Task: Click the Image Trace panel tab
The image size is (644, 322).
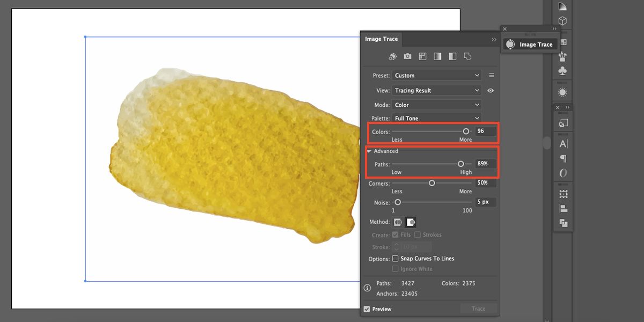Action: tap(381, 39)
